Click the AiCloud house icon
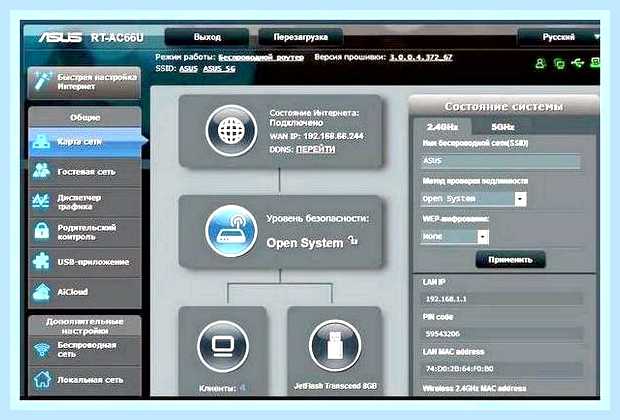620x420 pixels. [x=42, y=292]
